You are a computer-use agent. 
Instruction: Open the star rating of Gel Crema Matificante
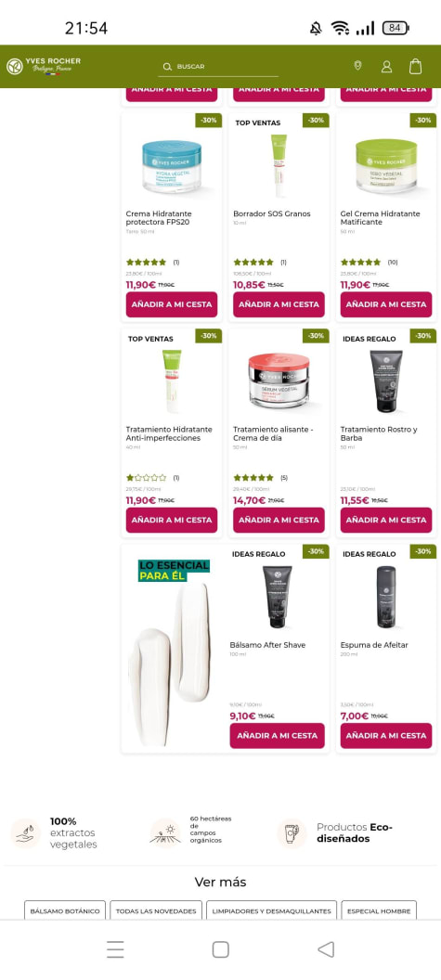click(x=360, y=262)
